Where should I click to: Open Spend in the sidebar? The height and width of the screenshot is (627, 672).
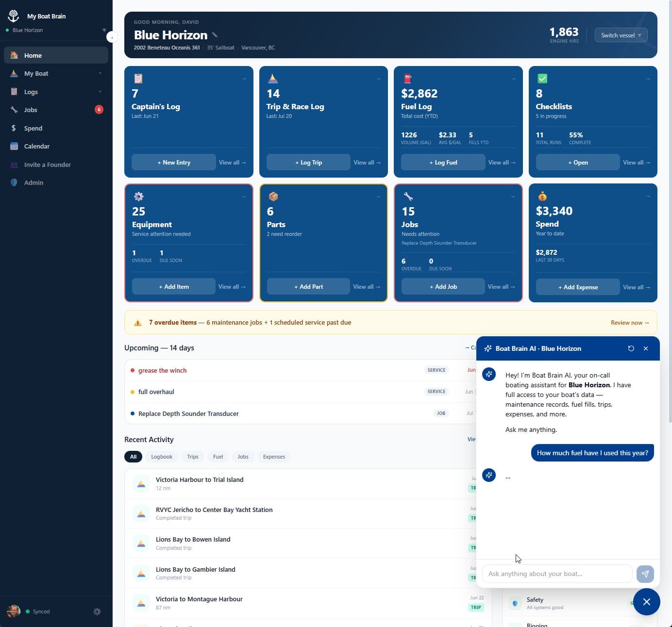tap(56, 128)
